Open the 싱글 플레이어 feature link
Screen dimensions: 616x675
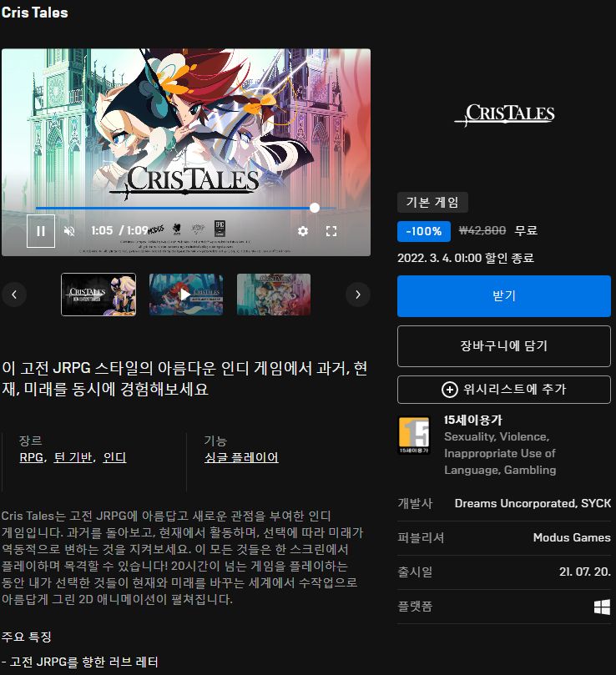click(241, 457)
